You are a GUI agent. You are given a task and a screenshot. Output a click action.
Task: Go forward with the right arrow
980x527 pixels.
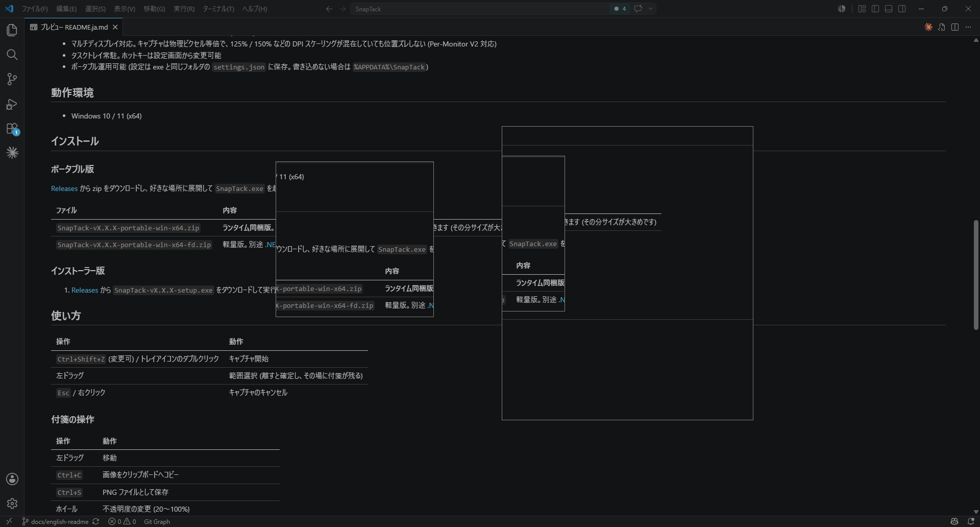[342, 9]
